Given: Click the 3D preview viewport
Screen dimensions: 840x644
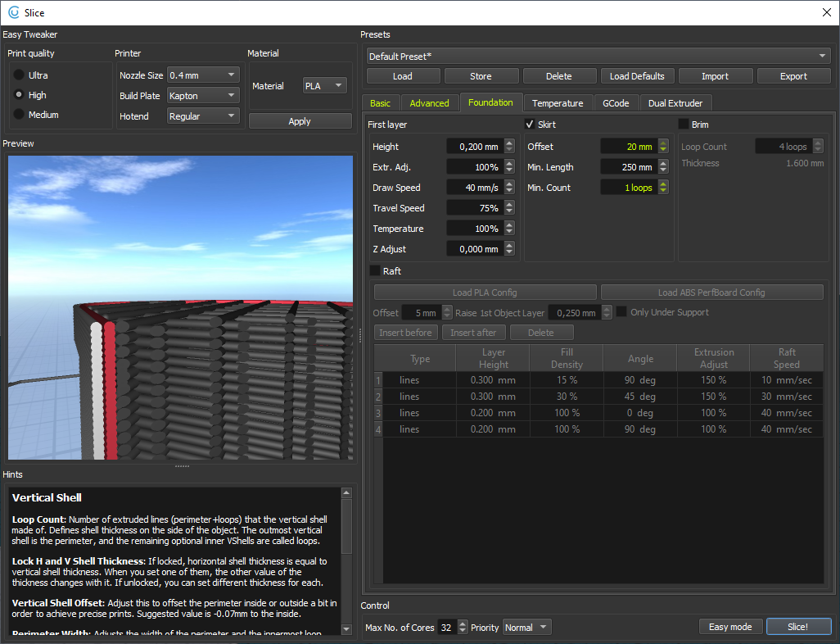Looking at the screenshot, I should tap(181, 307).
